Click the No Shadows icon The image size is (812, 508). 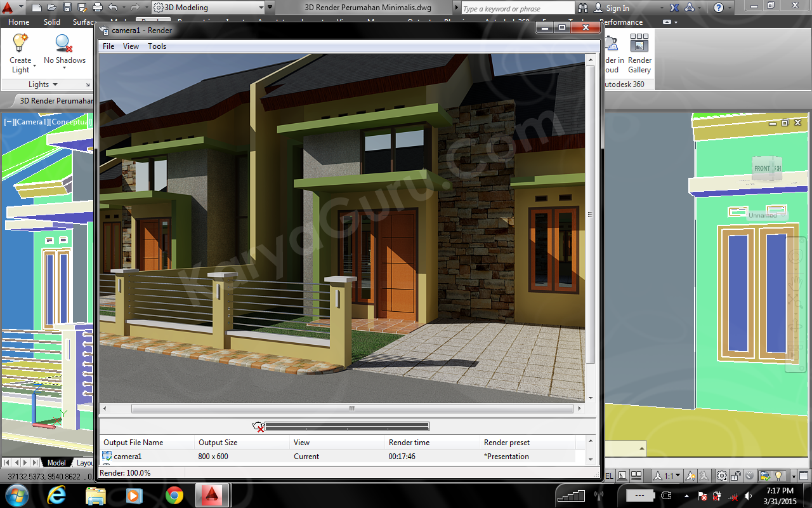click(x=64, y=44)
